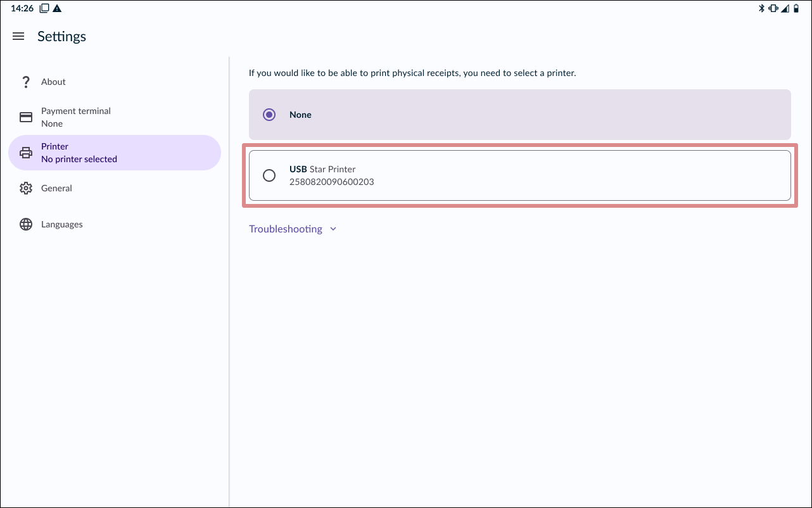Open the About settings section
Screen dimensions: 812x508
click(114, 82)
